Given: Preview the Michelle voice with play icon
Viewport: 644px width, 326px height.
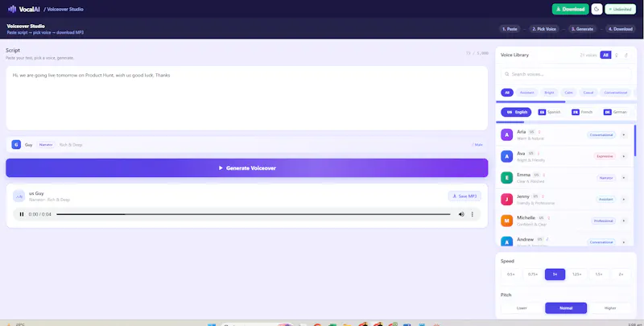Looking at the screenshot, I should 623,221.
